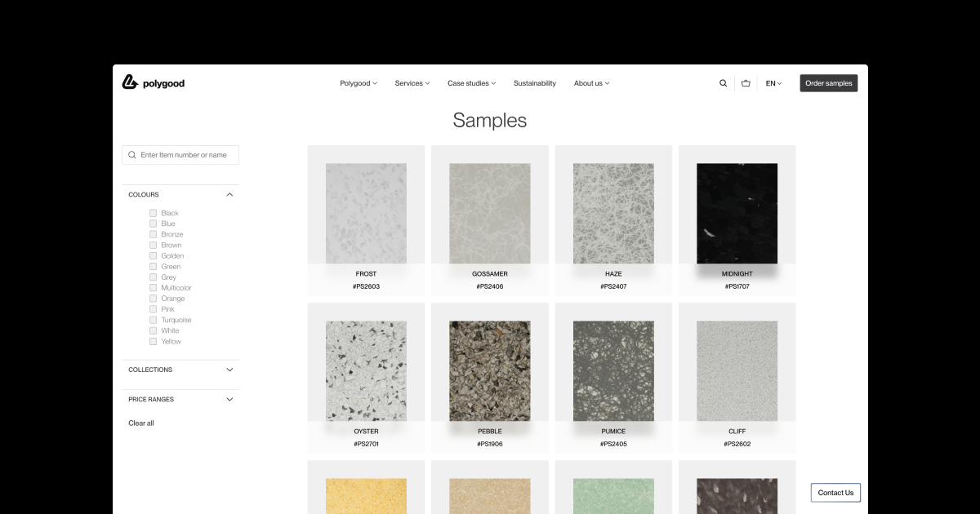Image resolution: width=980 pixels, height=514 pixels.
Task: Open the shopping basket icon
Action: point(746,83)
